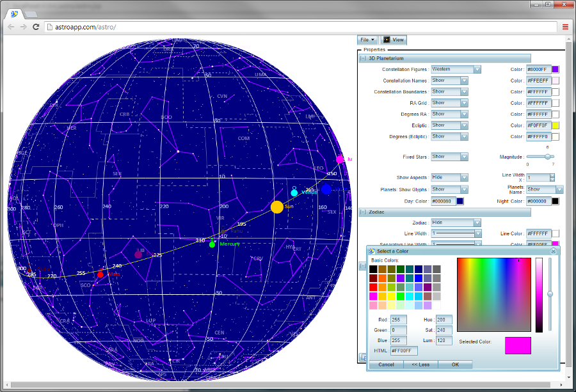Click the Magnitude slider handle
This screenshot has height=392, width=576.
548,157
